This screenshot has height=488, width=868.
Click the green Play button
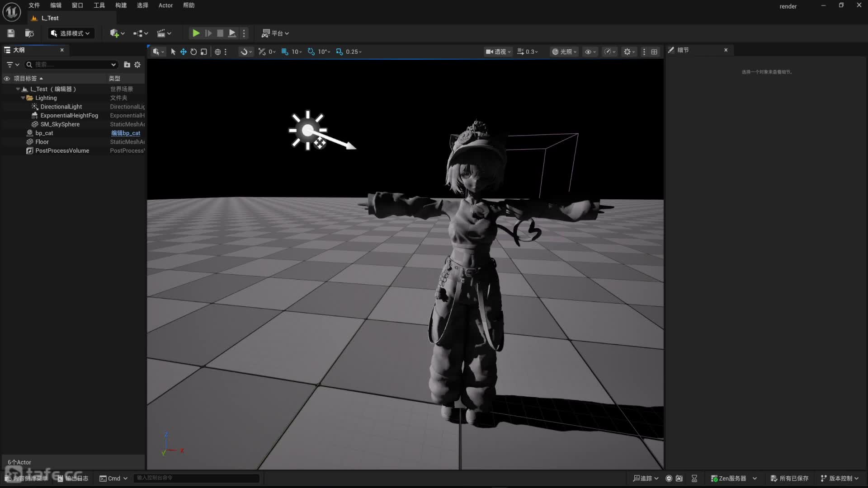pyautogui.click(x=196, y=33)
